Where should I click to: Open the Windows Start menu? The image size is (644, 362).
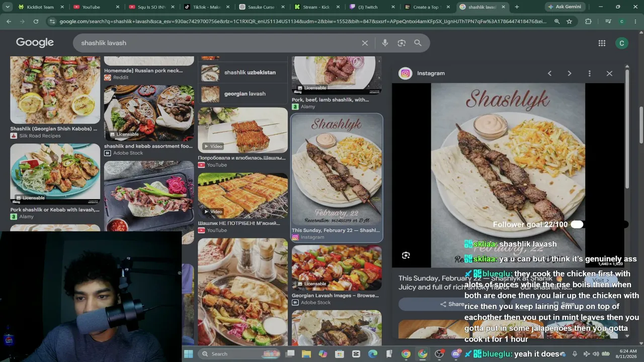(x=188, y=354)
